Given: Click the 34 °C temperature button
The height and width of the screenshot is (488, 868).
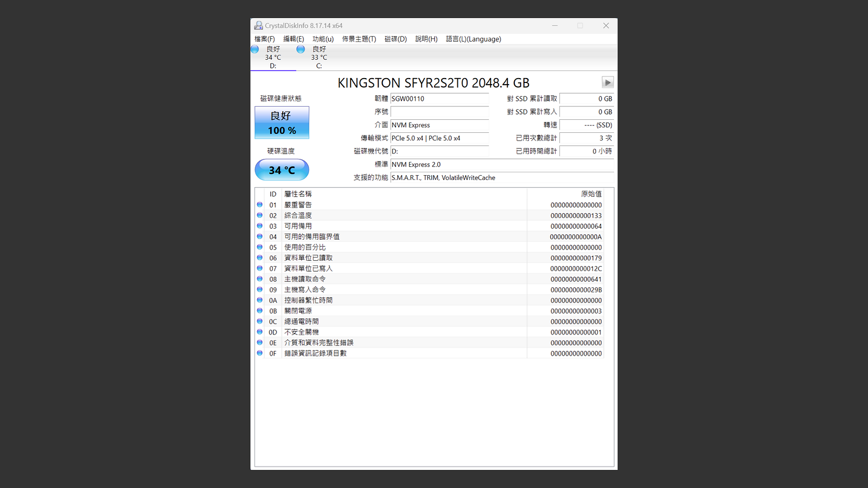Looking at the screenshot, I should click(x=282, y=170).
